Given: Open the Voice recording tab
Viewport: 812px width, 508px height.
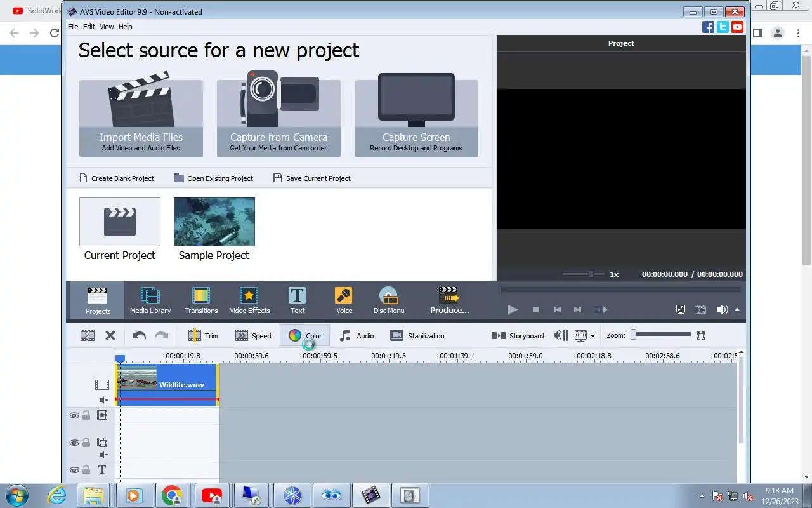Looking at the screenshot, I should coord(344,300).
